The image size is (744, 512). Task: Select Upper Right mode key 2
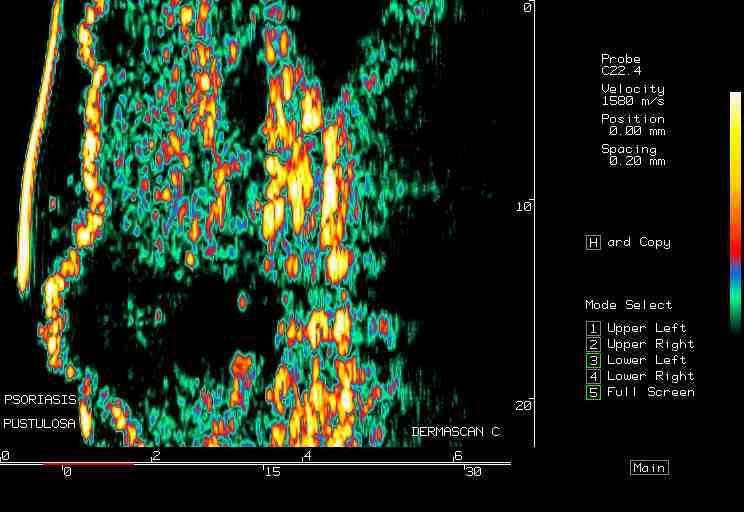(593, 344)
